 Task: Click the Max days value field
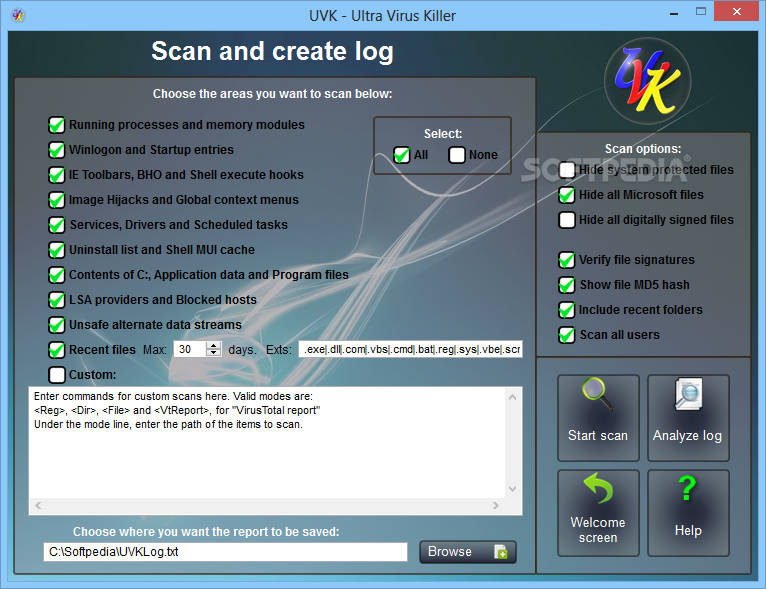click(x=190, y=349)
